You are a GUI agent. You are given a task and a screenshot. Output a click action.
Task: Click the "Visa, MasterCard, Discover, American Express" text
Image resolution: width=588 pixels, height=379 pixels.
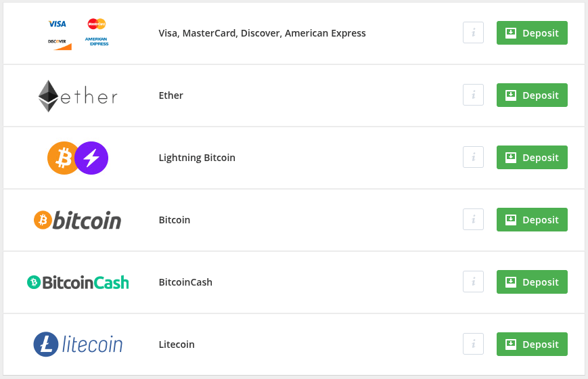click(262, 33)
